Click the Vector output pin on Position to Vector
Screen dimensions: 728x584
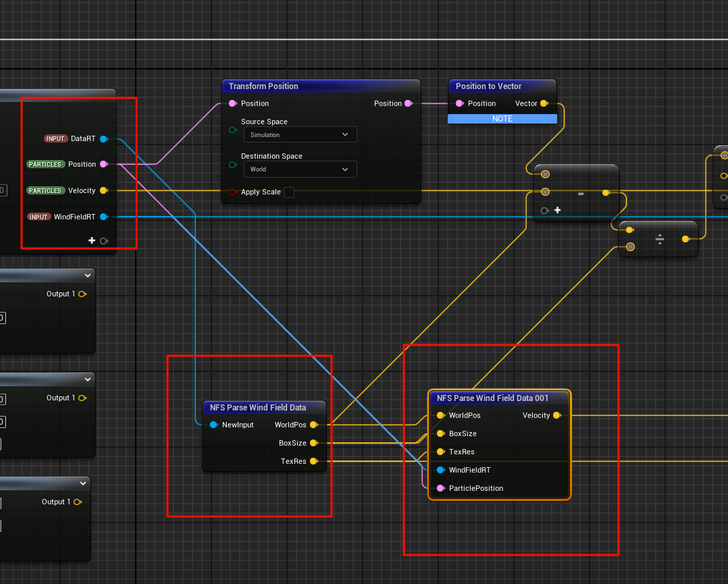544,104
